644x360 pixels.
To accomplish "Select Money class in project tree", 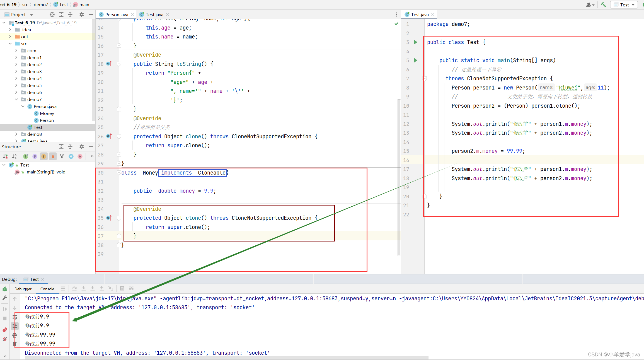I will point(47,113).
